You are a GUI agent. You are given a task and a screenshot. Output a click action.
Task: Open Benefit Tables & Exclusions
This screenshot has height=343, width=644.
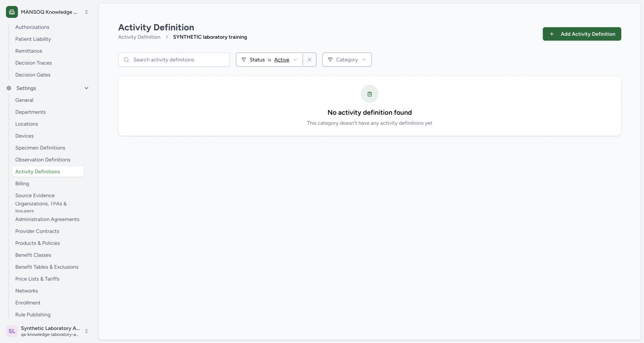47,267
